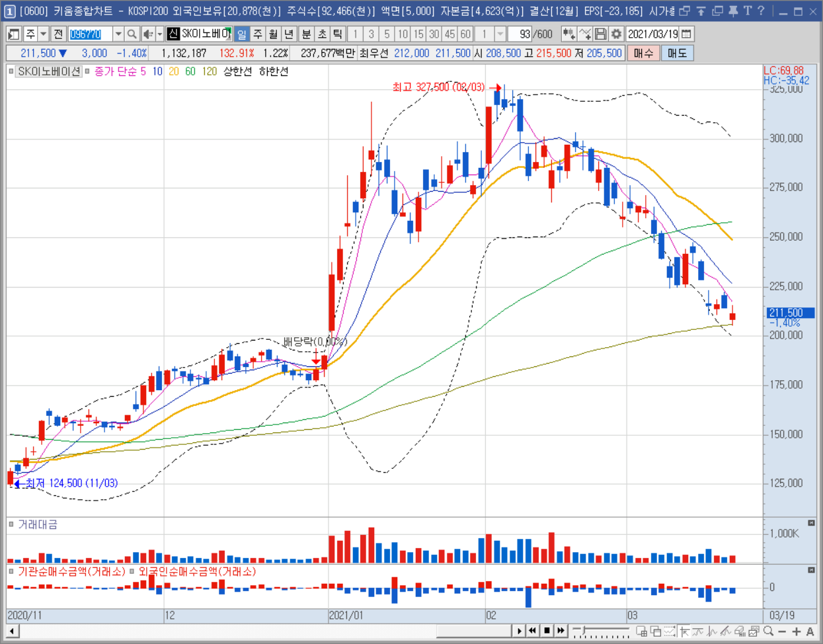
Task: Expand the stock code 096770 dropdown
Action: [118, 34]
